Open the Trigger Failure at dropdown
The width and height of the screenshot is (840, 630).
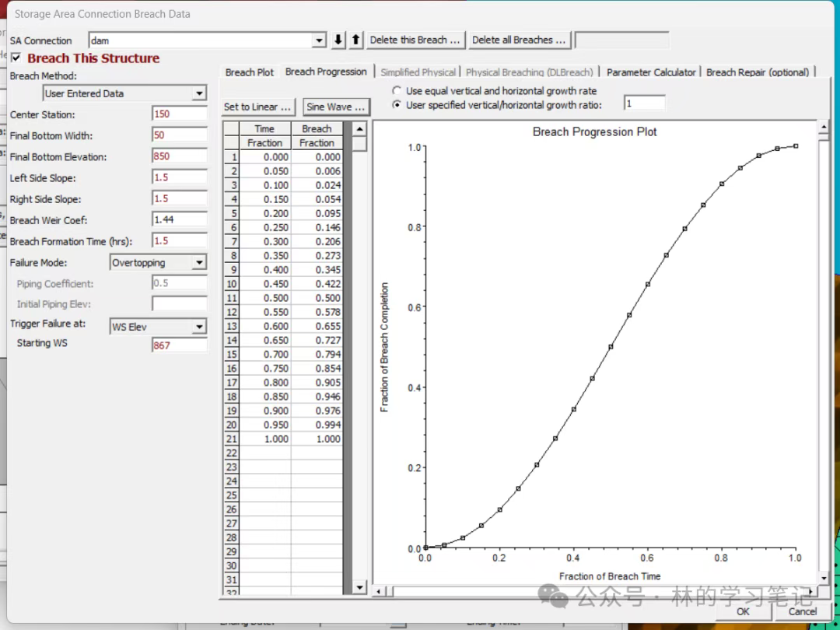(x=200, y=327)
